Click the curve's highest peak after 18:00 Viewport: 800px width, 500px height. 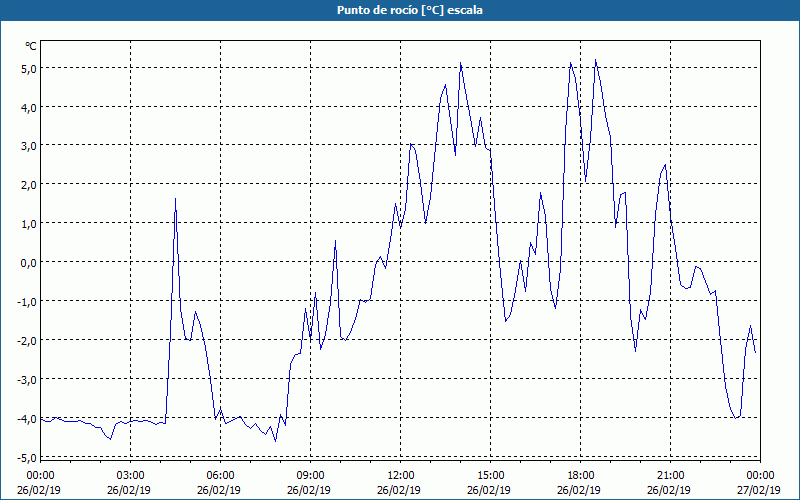pos(595,60)
